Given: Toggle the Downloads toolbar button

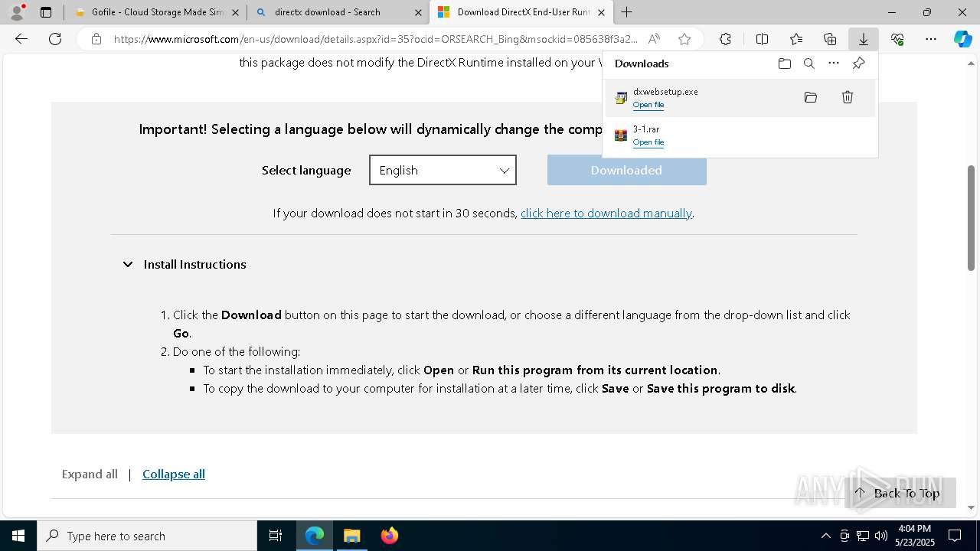Looking at the screenshot, I should (x=863, y=39).
